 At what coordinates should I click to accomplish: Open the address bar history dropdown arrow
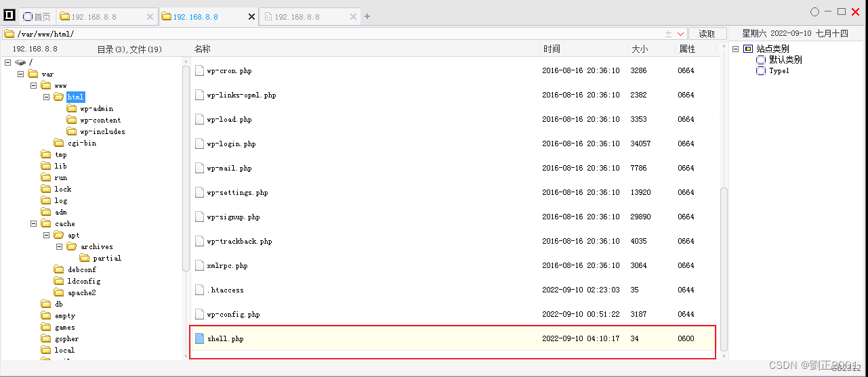point(680,34)
